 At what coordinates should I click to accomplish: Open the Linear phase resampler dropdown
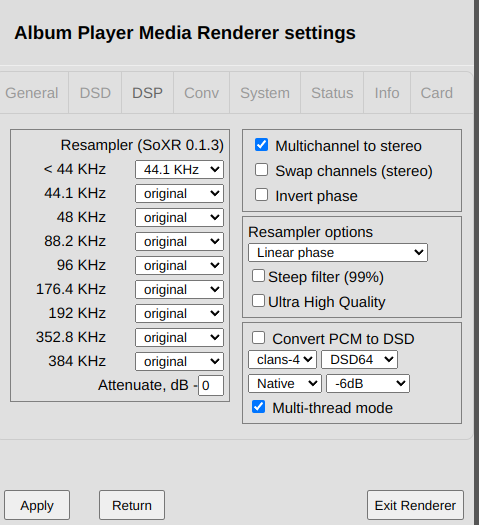point(338,252)
